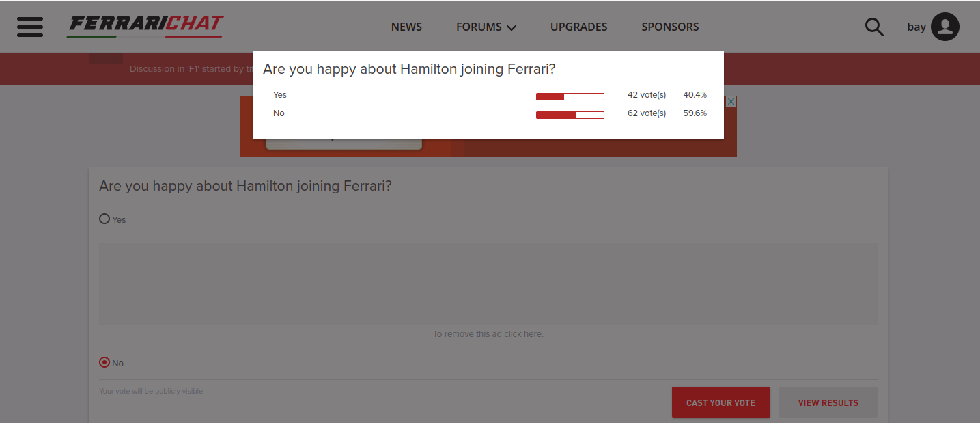Screen dimensions: 980x423
Task: Open the SPONSORS page
Action: pos(670,27)
